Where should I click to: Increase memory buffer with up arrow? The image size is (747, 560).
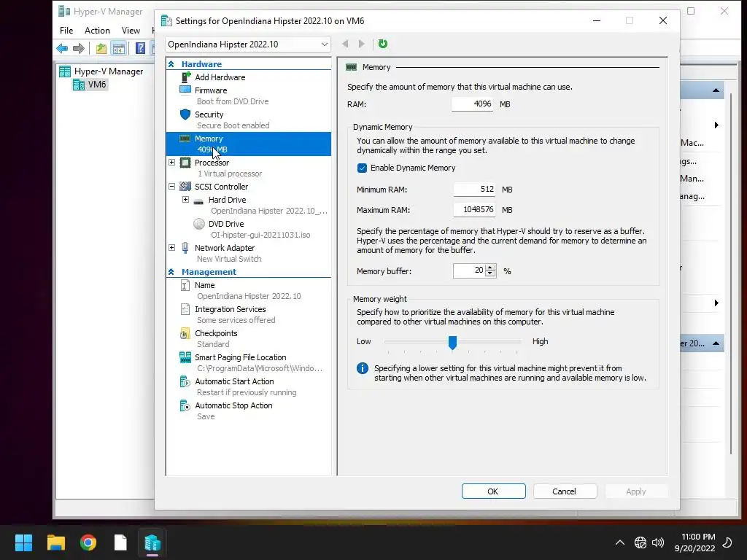coord(490,268)
